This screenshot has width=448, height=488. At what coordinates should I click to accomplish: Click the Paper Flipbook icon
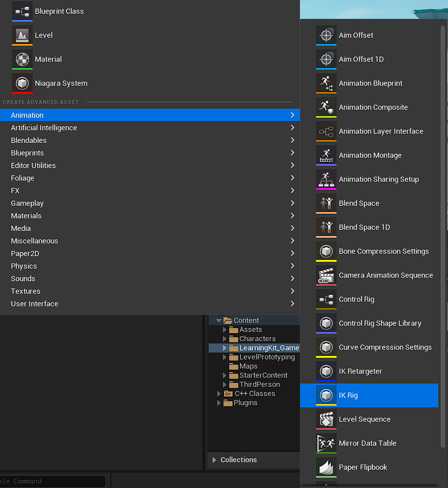(326, 467)
